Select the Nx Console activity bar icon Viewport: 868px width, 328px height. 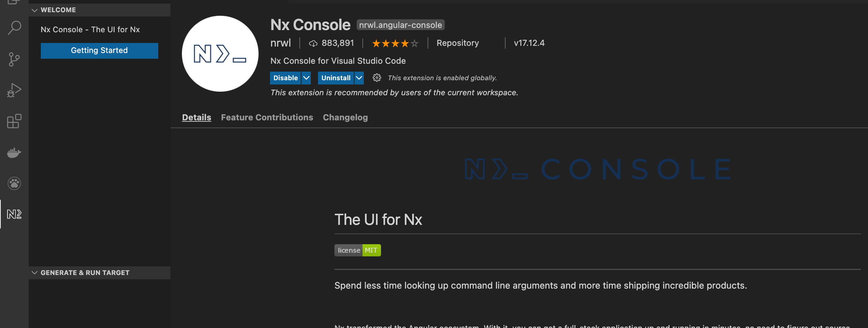14,214
